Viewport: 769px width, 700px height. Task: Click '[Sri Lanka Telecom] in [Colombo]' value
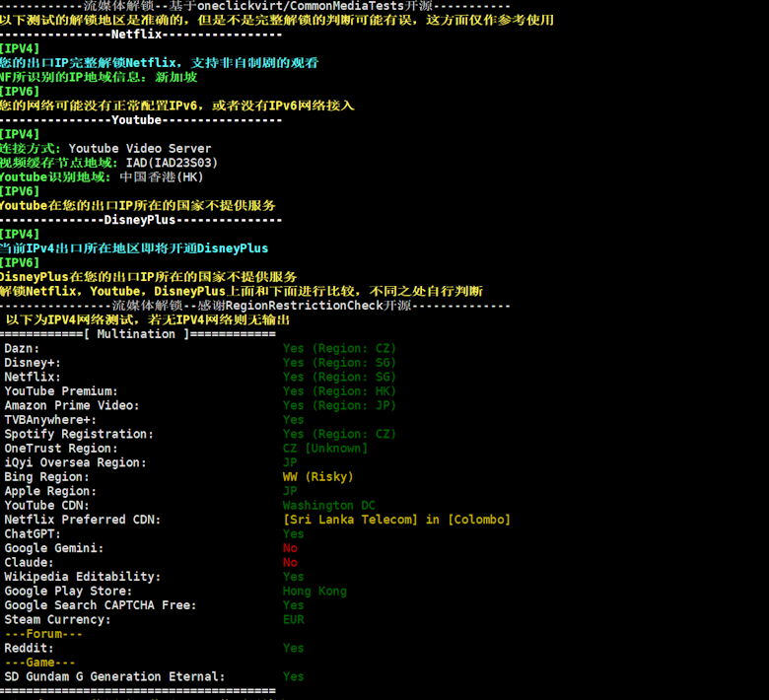coord(396,519)
